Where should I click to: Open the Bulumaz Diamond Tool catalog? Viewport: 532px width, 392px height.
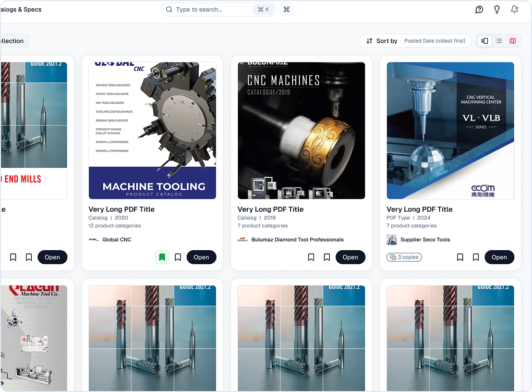(x=350, y=258)
